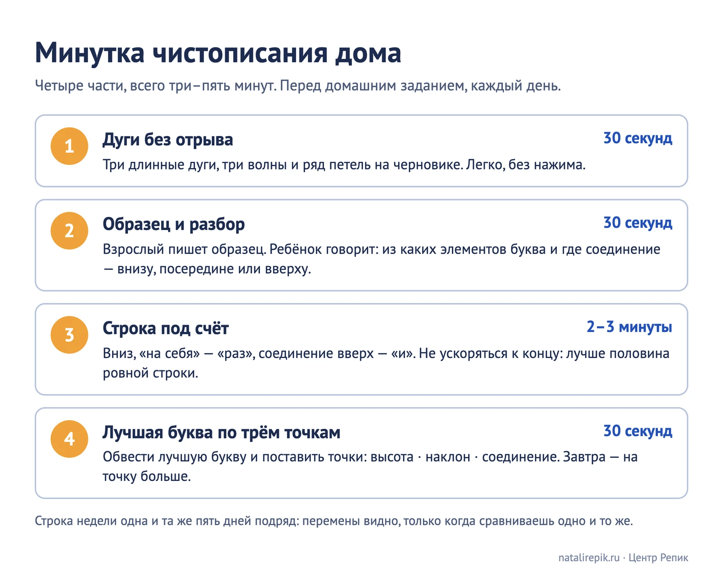The height and width of the screenshot is (588, 723).
Task: Select the title «Лучшая буква по трём точкам»
Action: point(221,433)
